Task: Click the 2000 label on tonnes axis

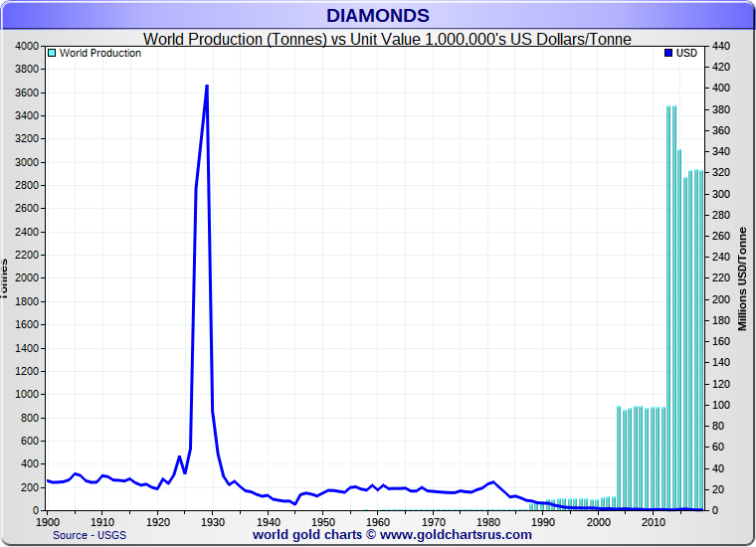Action: pos(27,278)
